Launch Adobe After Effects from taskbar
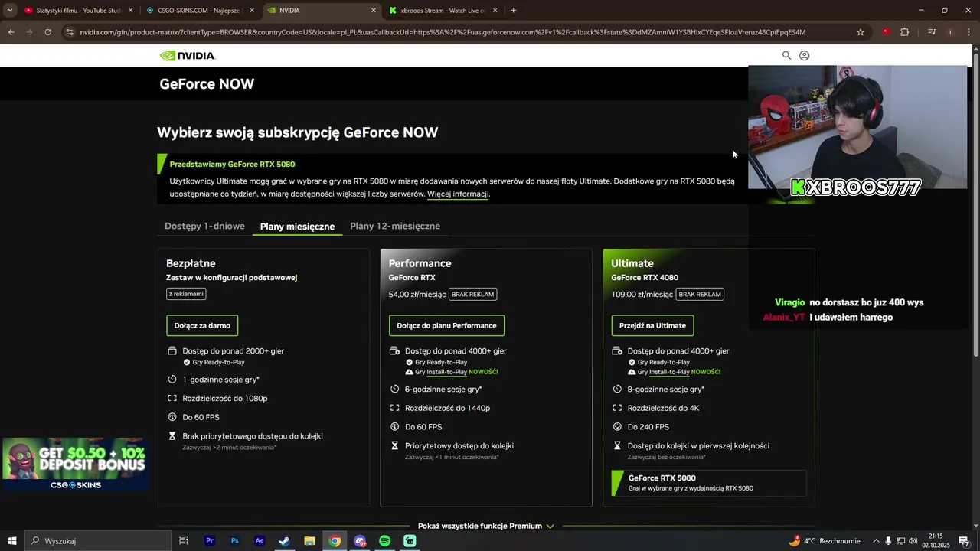The height and width of the screenshot is (551, 980). (260, 541)
